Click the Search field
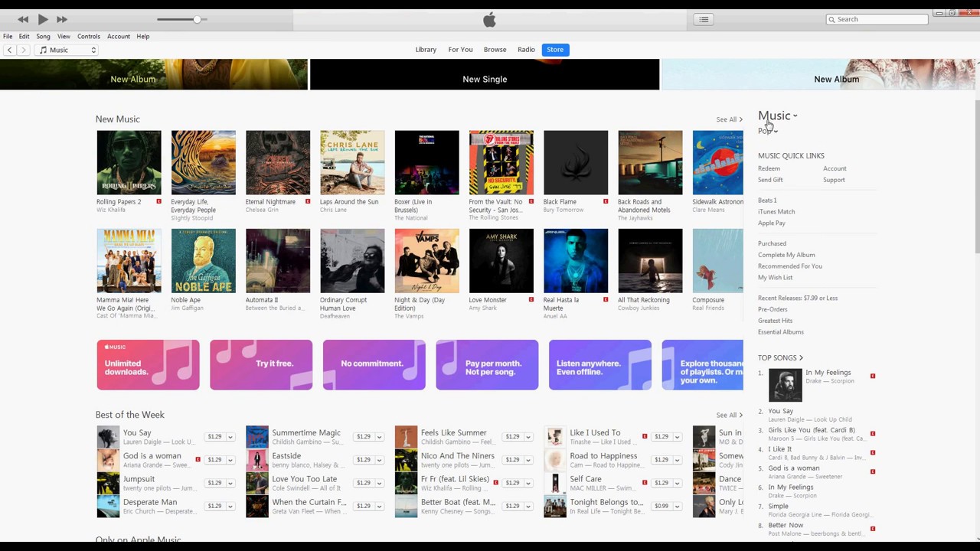 coord(877,19)
